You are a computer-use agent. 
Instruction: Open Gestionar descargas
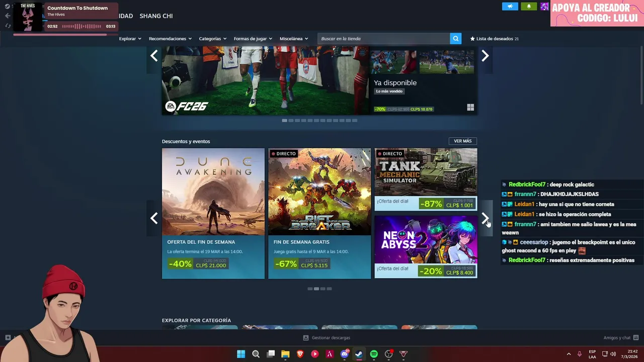click(327, 338)
